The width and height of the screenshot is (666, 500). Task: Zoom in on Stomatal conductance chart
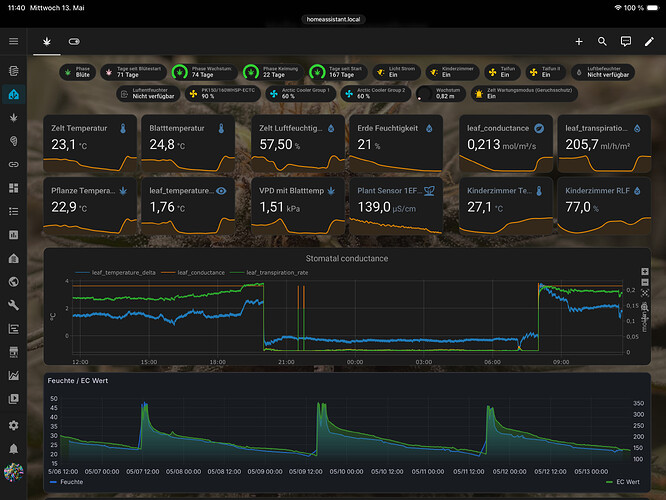click(644, 271)
